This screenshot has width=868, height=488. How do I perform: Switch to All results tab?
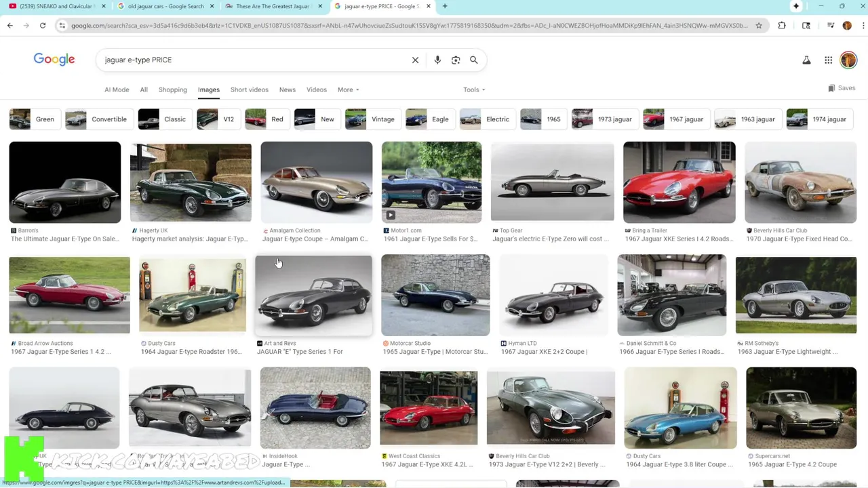pyautogui.click(x=144, y=89)
